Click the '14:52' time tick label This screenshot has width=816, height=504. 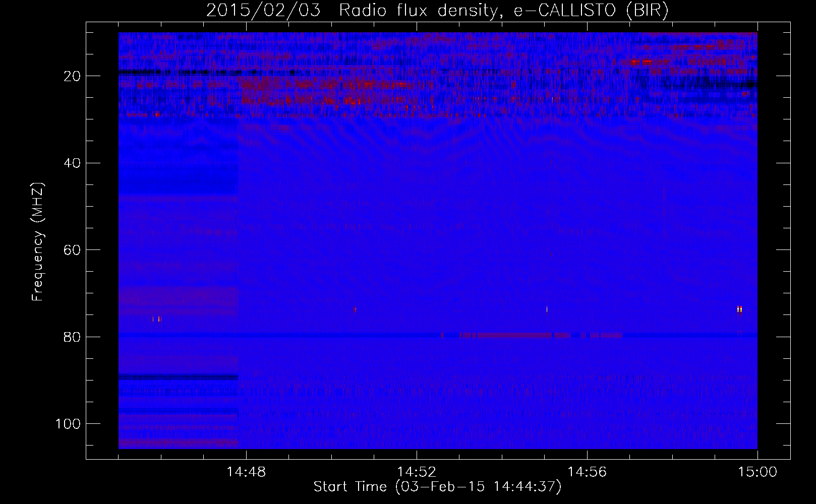pyautogui.click(x=417, y=472)
